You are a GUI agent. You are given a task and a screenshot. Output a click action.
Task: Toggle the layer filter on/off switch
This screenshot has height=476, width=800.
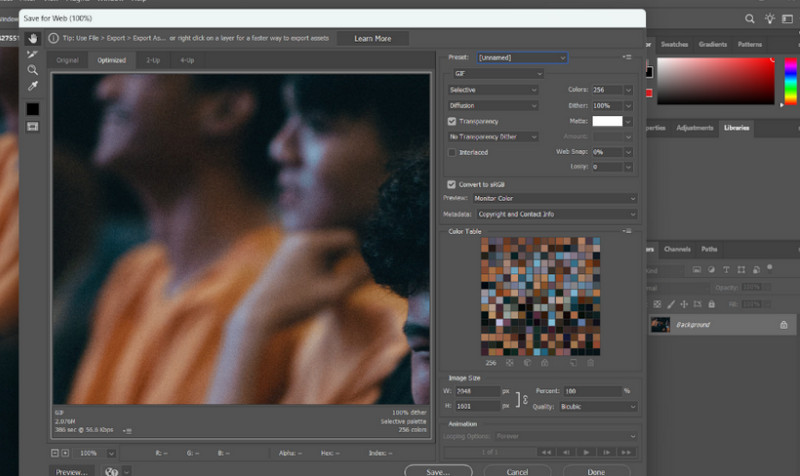pyautogui.click(x=769, y=267)
